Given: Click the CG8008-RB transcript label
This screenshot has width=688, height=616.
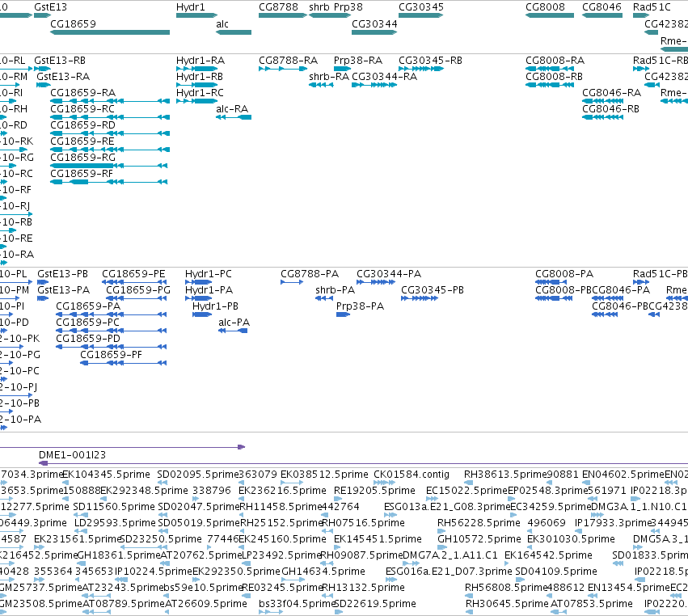Looking at the screenshot, I should (554, 76).
